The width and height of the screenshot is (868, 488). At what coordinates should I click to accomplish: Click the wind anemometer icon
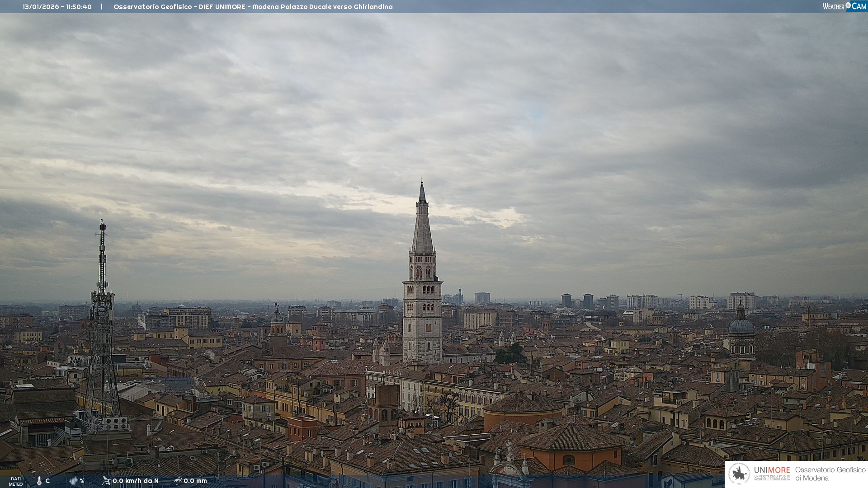click(x=106, y=481)
